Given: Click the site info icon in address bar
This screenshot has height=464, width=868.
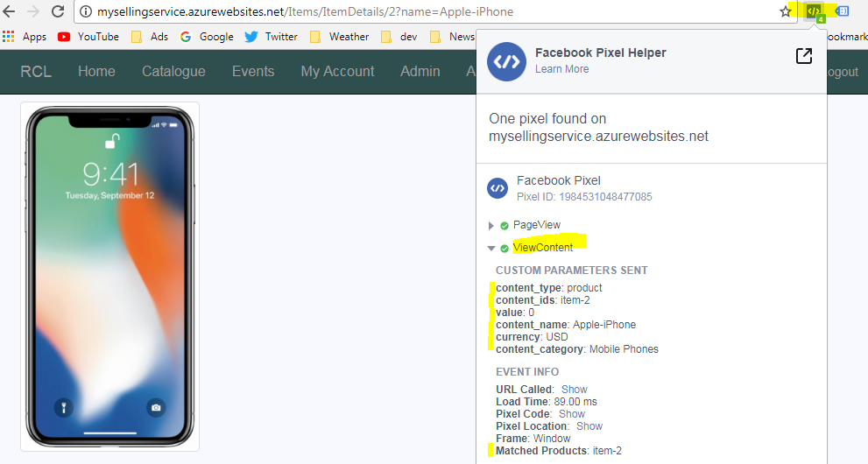Looking at the screenshot, I should (x=86, y=11).
